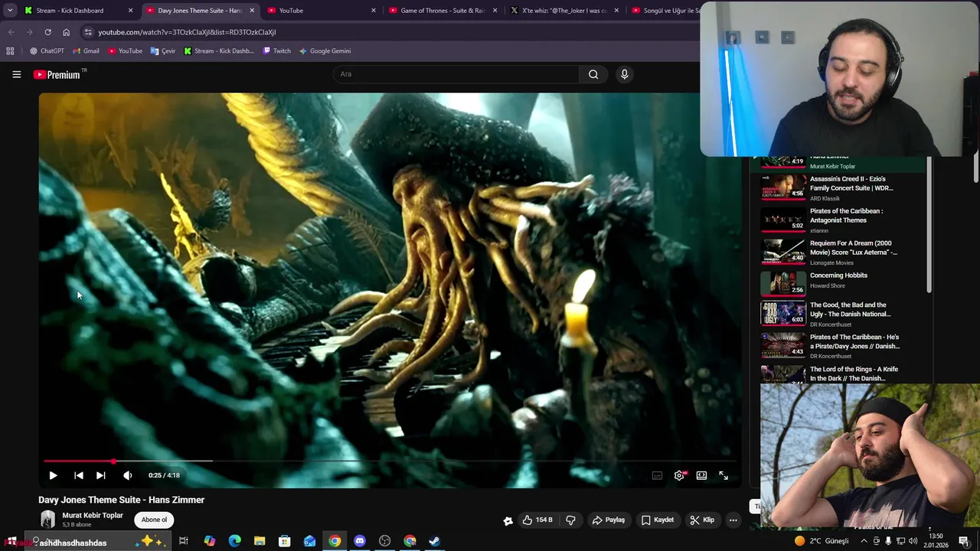Enter full screen video mode
The image size is (980, 551).
724,475
